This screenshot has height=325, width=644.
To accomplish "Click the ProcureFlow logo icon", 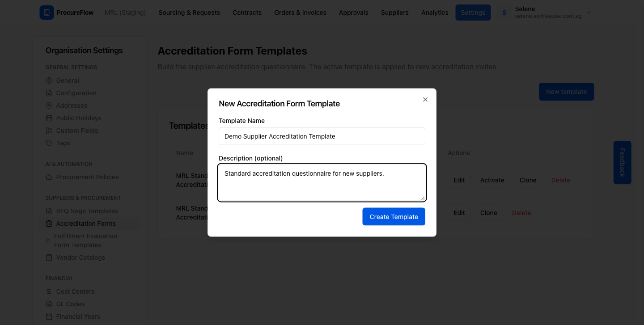I will click(x=47, y=13).
